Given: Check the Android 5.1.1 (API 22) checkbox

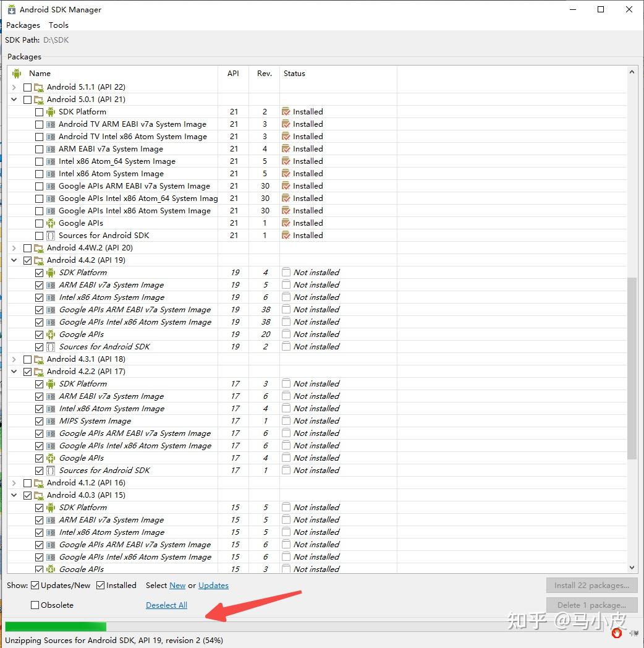Looking at the screenshot, I should (x=27, y=87).
